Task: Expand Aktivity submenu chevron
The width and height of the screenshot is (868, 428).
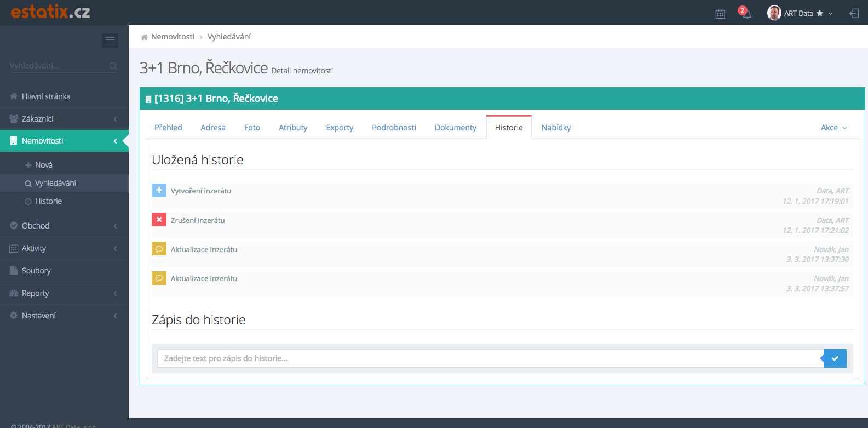Action: (115, 248)
